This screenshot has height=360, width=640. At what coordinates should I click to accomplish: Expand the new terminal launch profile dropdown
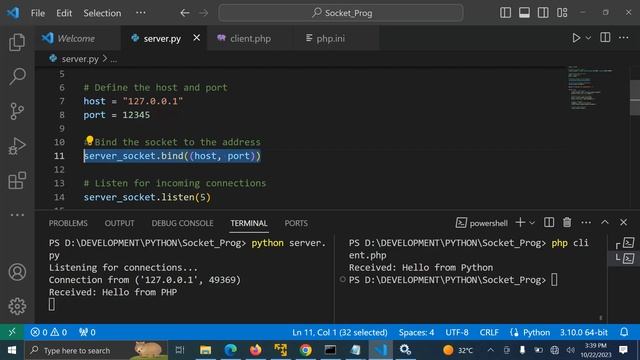click(532, 223)
